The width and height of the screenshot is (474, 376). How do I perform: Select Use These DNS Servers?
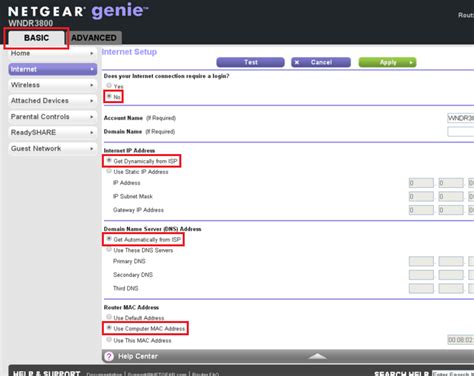tap(109, 250)
